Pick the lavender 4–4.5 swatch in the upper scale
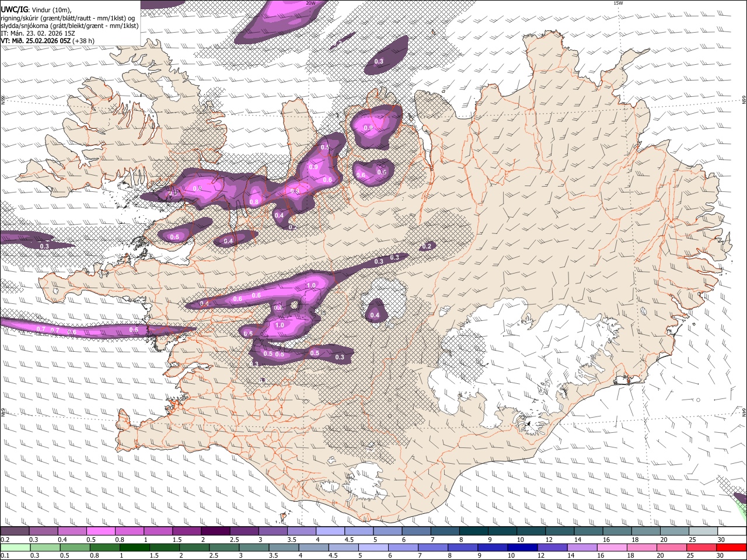This screenshot has width=747, height=560. [x=331, y=531]
